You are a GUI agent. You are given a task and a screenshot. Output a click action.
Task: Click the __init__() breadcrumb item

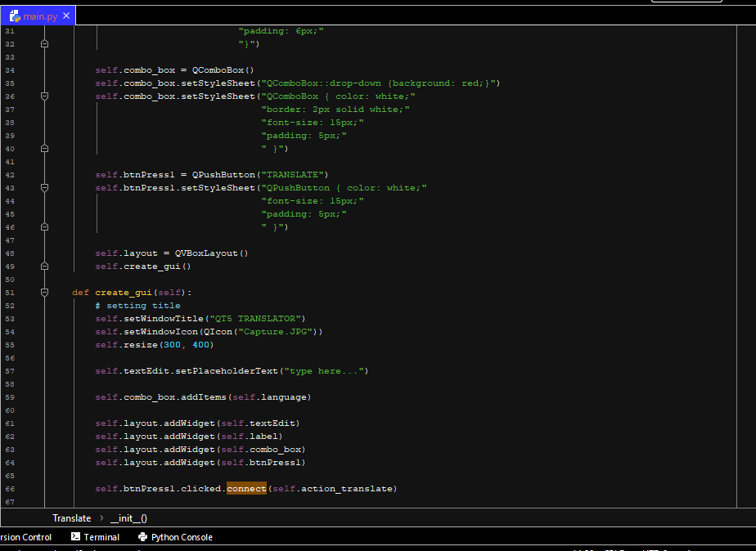pyautogui.click(x=128, y=518)
